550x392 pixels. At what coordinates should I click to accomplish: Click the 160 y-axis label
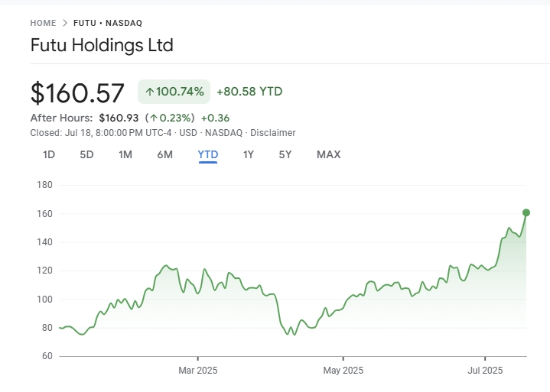click(44, 214)
